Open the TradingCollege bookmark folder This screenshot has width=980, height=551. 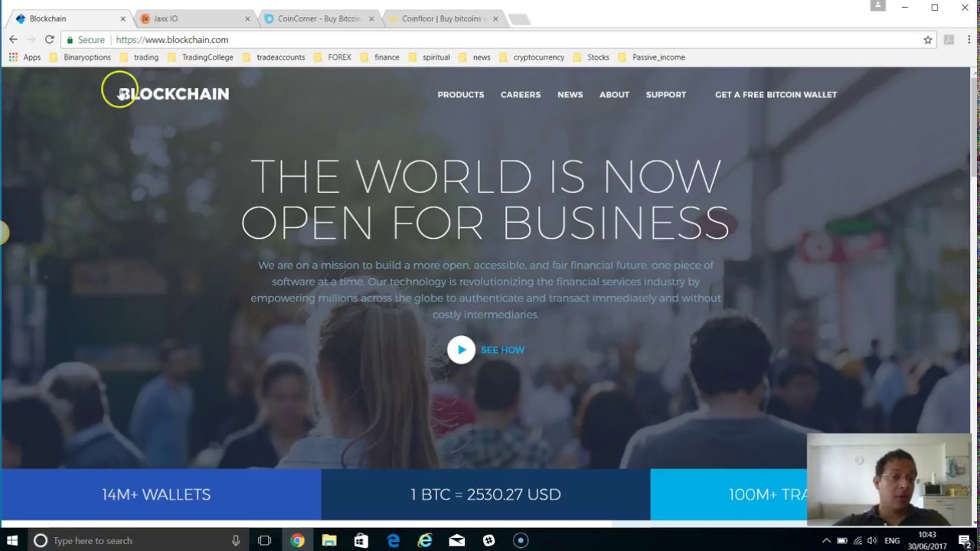pos(200,57)
